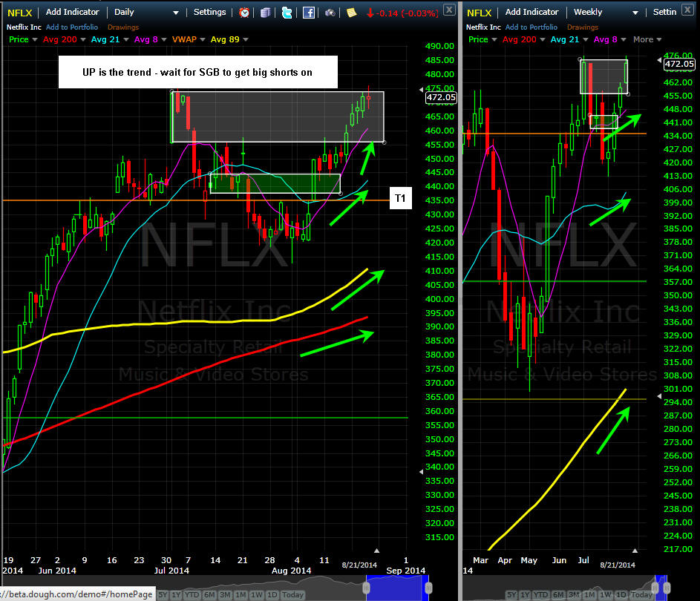Select 1Y range in Daily chart
700x601 pixels.
pos(177,595)
